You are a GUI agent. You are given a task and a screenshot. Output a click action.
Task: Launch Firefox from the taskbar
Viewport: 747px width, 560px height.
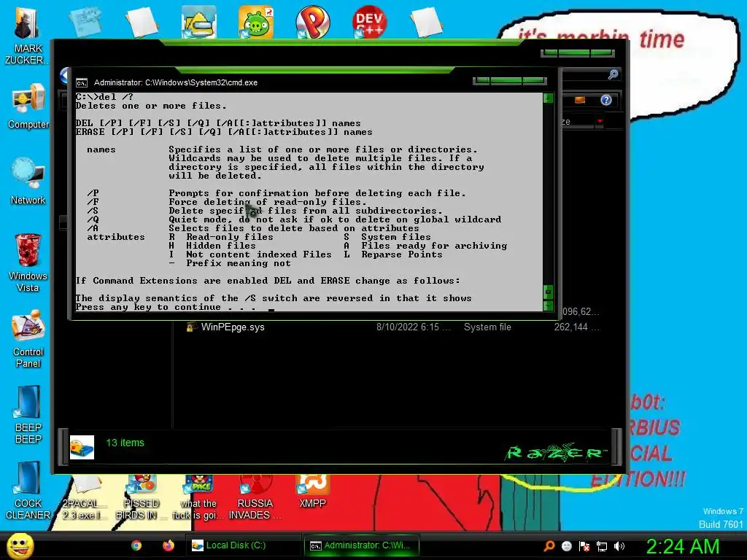(169, 545)
